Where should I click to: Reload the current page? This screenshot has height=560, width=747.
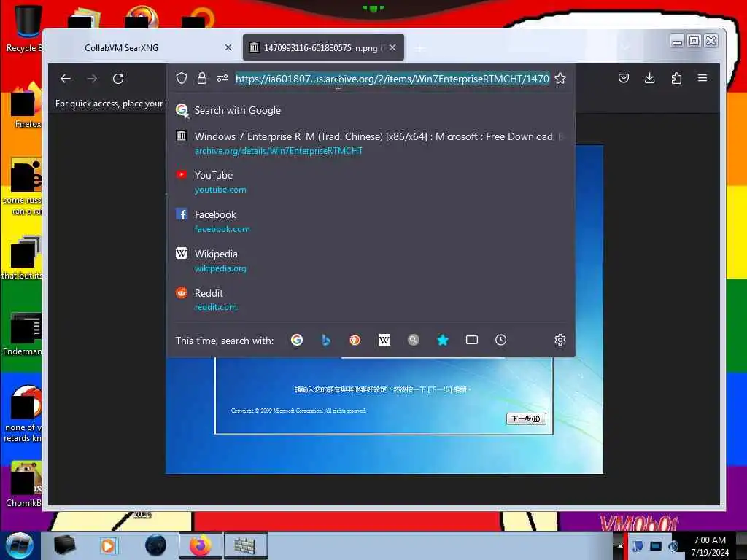pos(118,79)
